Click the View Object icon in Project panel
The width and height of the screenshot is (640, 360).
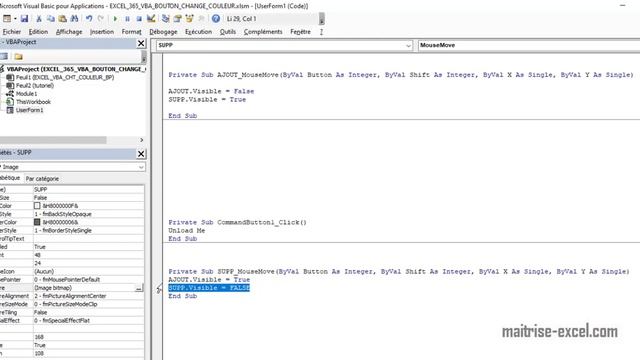[4, 56]
